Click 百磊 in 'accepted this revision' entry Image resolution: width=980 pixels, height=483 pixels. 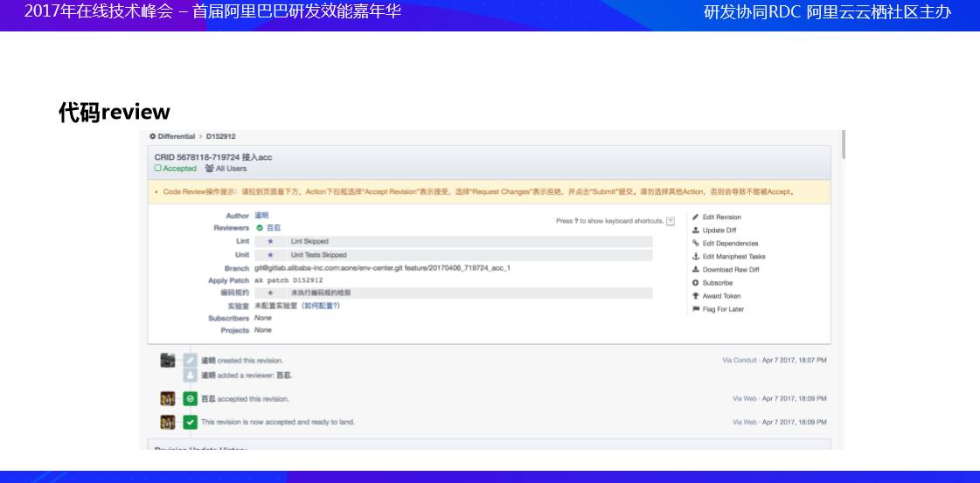[x=208, y=399]
